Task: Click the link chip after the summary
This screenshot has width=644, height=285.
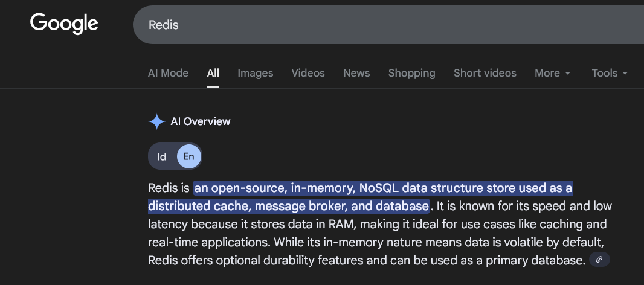Action: [x=599, y=260]
